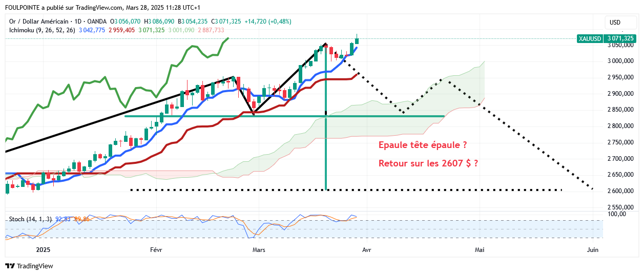Screen dimensions: 644x275
Task: Click the Ichimoku value 3 001,090
Action: [x=181, y=30]
